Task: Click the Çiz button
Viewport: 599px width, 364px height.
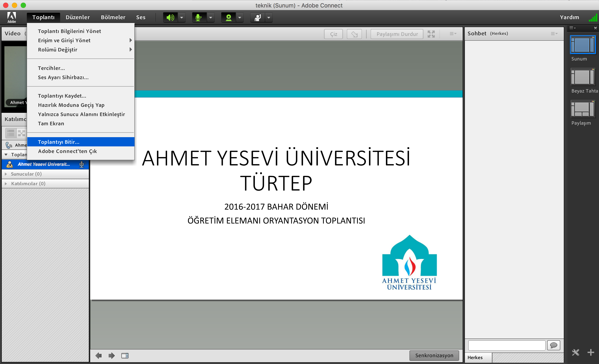Action: coord(334,34)
